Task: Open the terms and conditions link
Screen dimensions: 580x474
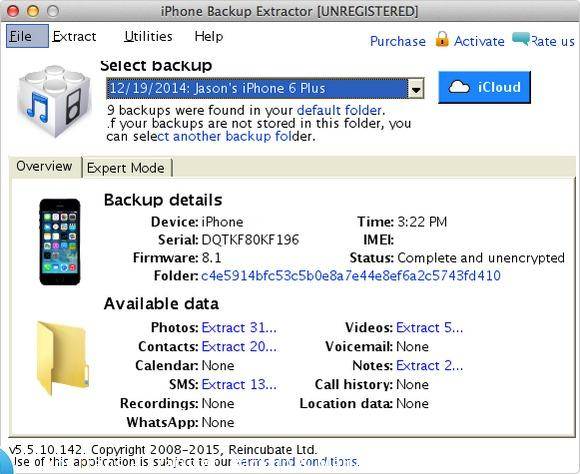Action: pos(297,462)
